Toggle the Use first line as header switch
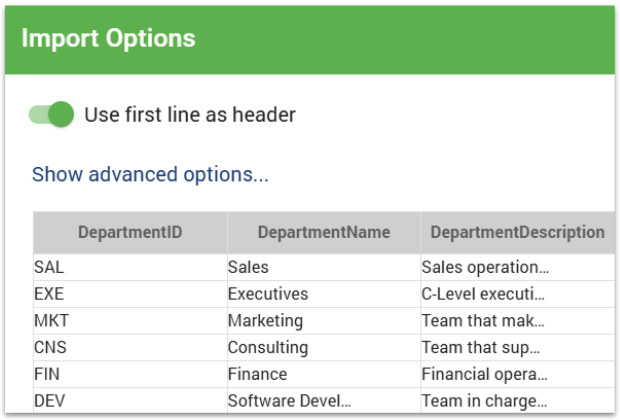 52,114
